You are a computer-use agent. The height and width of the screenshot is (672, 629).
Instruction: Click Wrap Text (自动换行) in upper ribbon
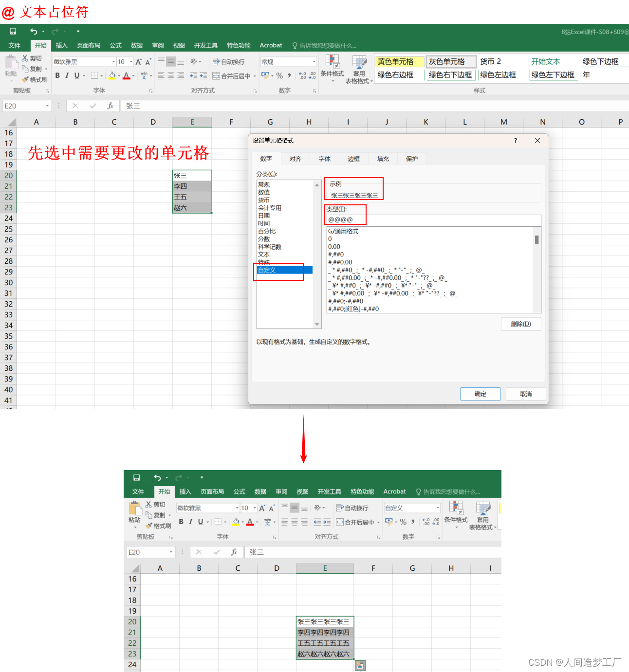(x=229, y=62)
